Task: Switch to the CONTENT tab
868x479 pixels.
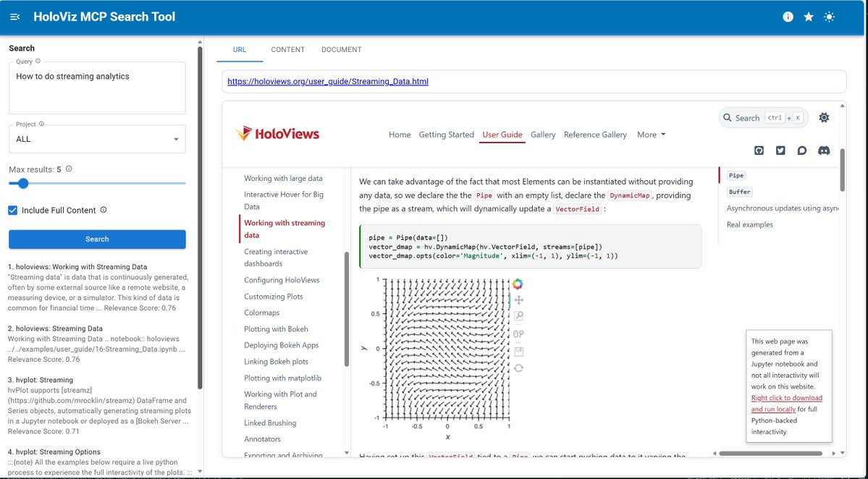Action: (288, 49)
